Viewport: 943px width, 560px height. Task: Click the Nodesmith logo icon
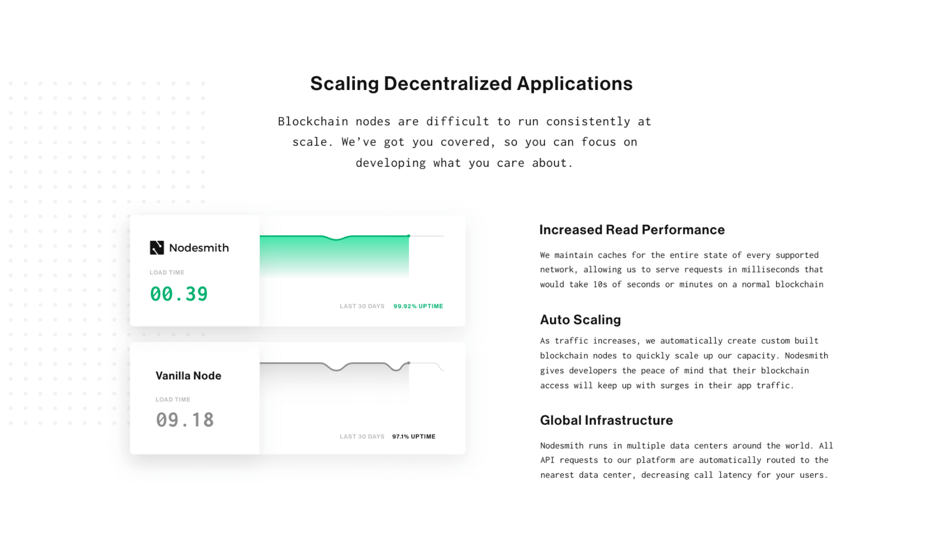[156, 247]
